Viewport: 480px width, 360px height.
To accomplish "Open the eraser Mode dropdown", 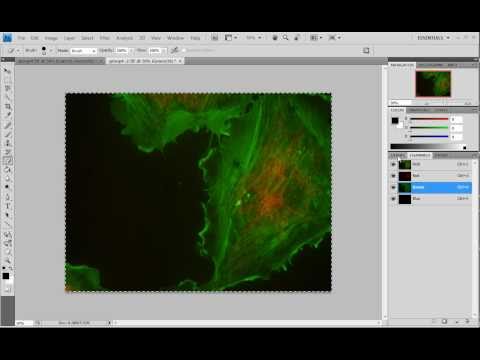I will coord(83,51).
